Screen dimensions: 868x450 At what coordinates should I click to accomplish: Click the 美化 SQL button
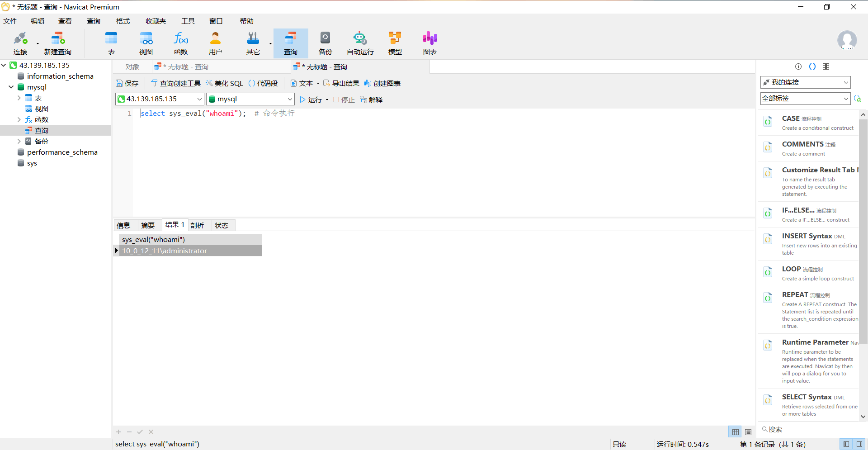click(225, 83)
